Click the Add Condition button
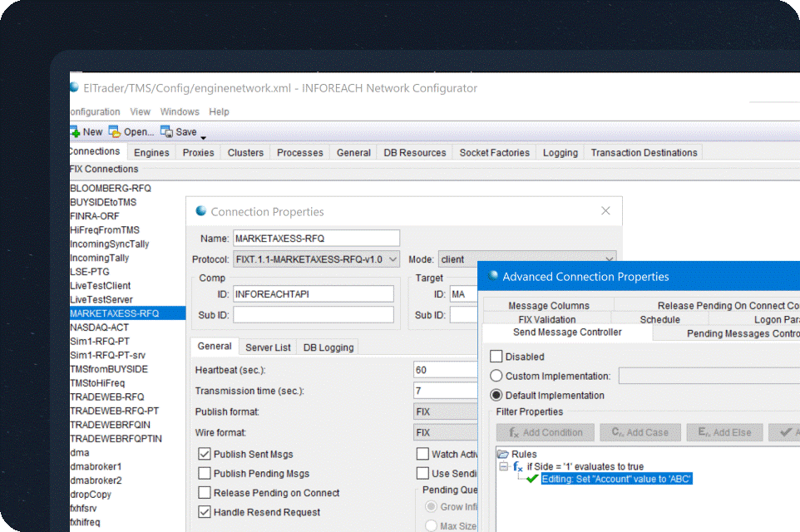 (546, 432)
